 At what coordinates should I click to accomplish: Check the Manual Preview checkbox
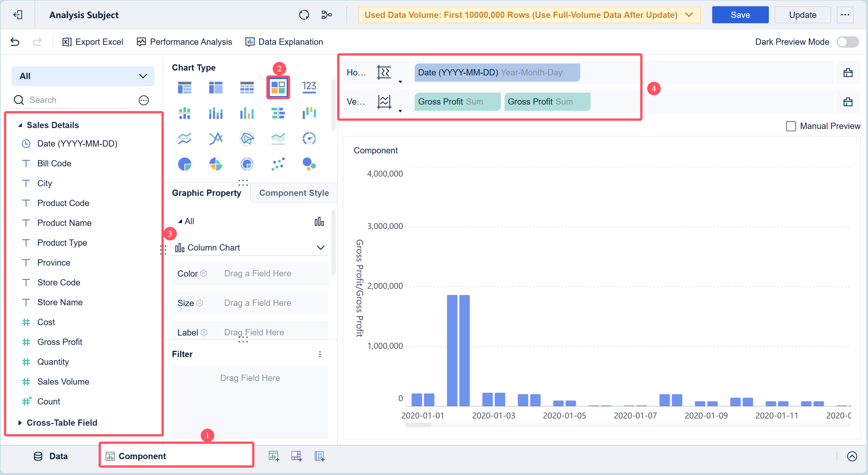point(791,126)
